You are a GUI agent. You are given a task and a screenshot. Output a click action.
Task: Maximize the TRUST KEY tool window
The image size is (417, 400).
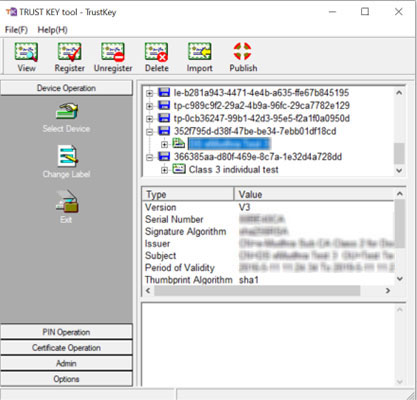tap(365, 12)
